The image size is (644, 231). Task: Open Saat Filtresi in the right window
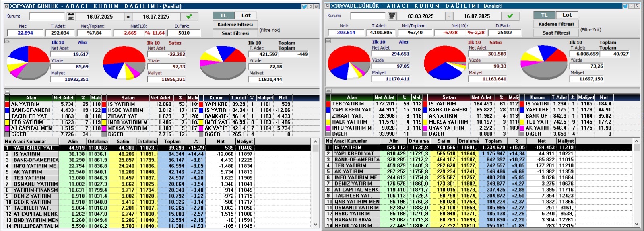pyautogui.click(x=556, y=33)
